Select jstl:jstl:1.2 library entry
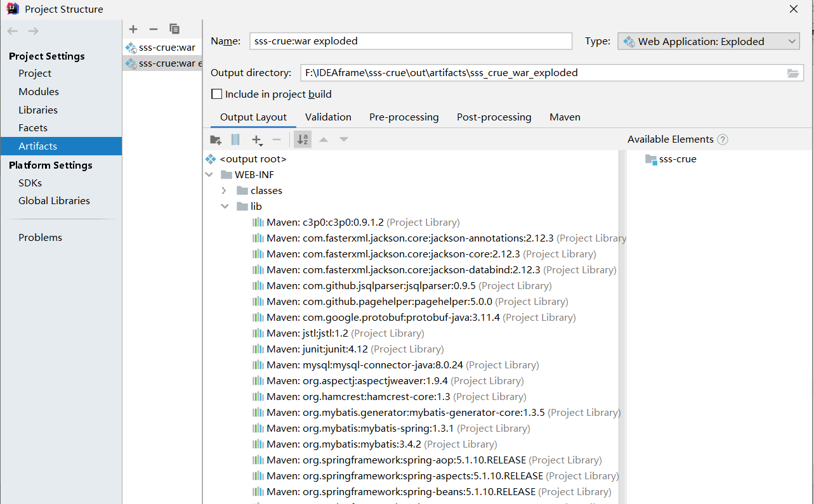Viewport: 814px width, 504px height. pos(338,333)
